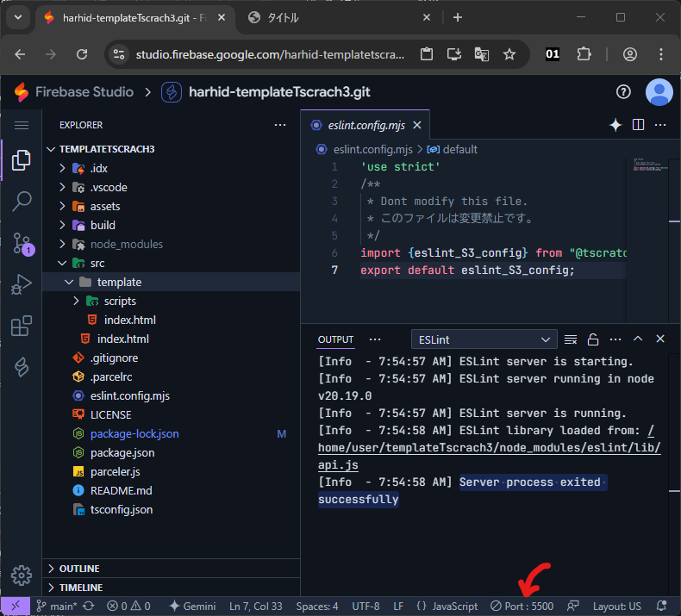681x616 pixels.
Task: Split the editor to the right
Action: tap(638, 125)
